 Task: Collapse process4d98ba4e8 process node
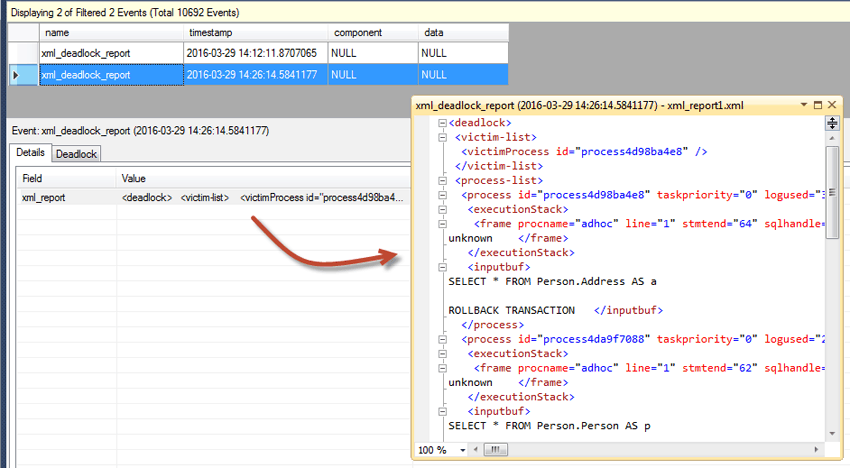[442, 195]
